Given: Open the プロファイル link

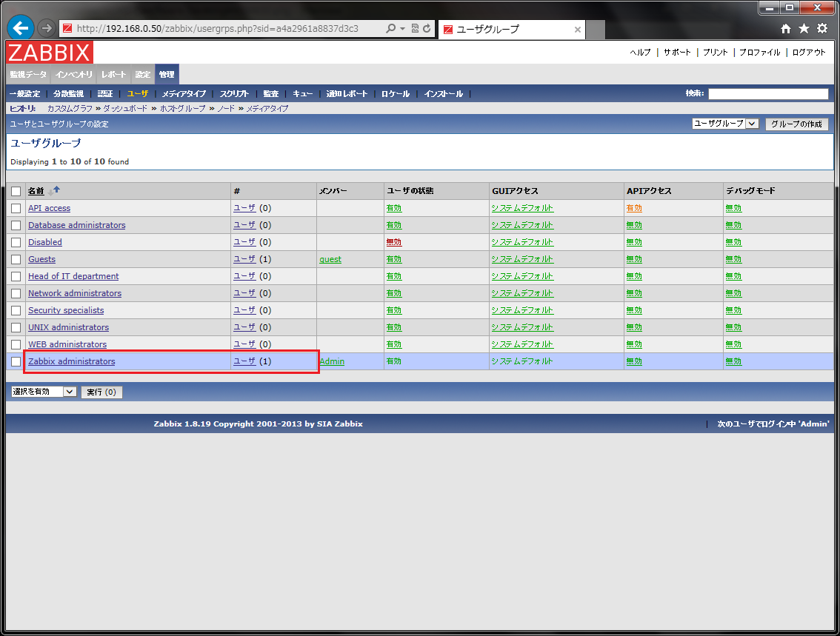Looking at the screenshot, I should tap(760, 52).
